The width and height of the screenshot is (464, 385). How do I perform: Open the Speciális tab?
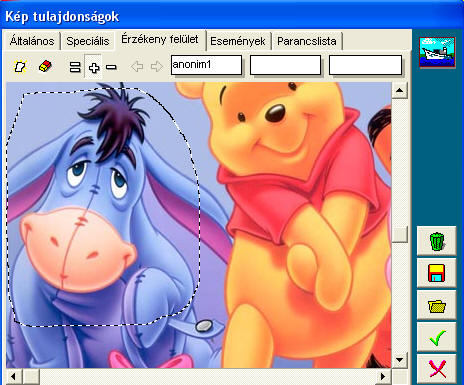click(88, 41)
